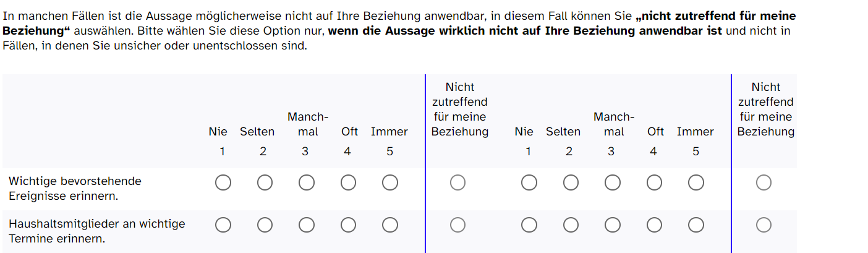The height and width of the screenshot is (253, 868).
Task: Select 'Selten' for Haushaltsmitglieder Termine, right scale
Action: point(571,225)
